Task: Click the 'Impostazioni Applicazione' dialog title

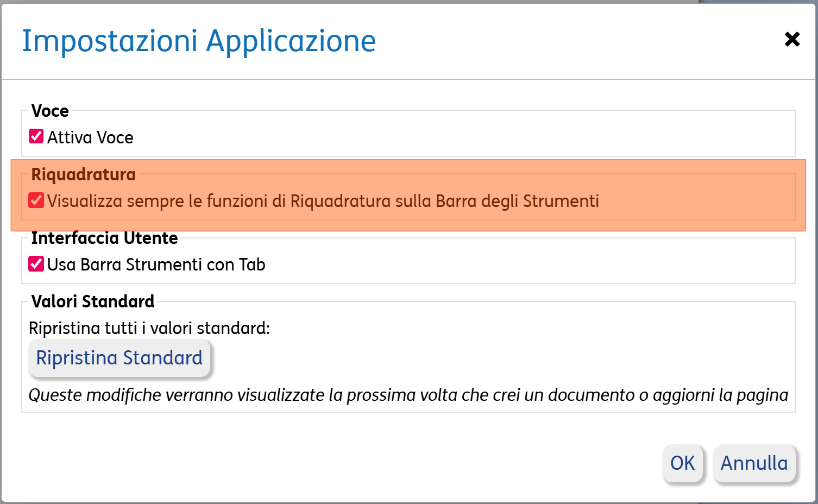Action: point(199,41)
